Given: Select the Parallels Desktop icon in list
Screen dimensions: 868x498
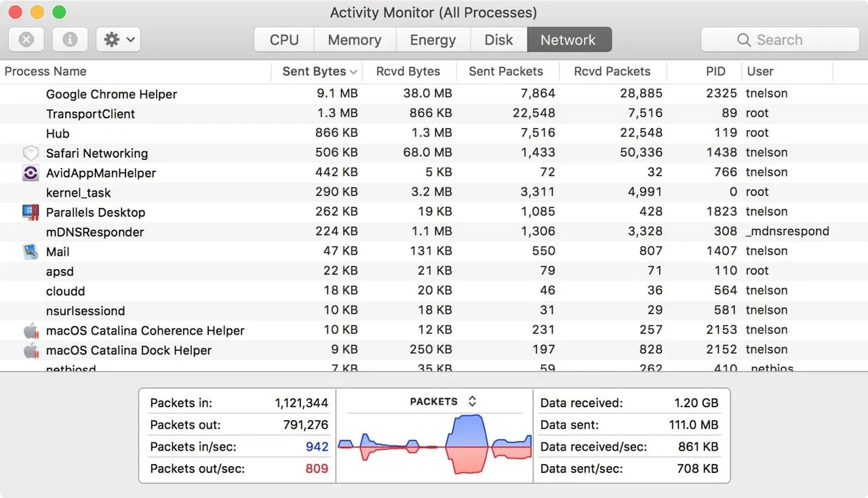Looking at the screenshot, I should coord(30,212).
